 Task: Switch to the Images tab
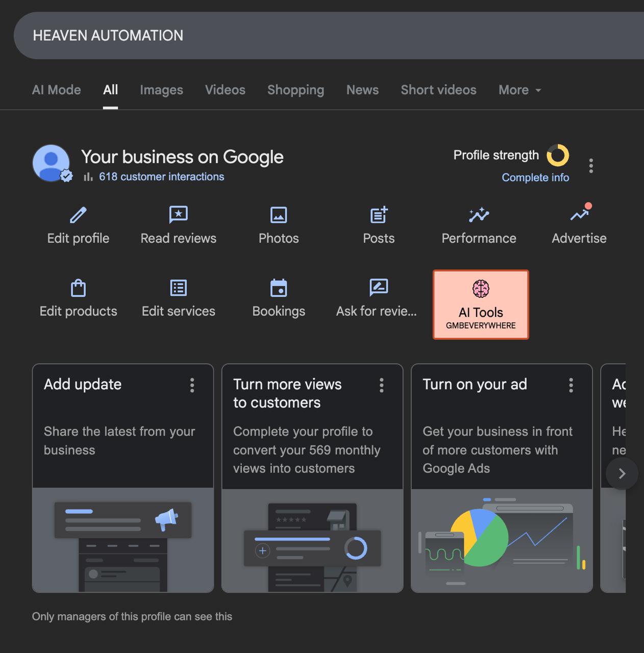click(161, 90)
